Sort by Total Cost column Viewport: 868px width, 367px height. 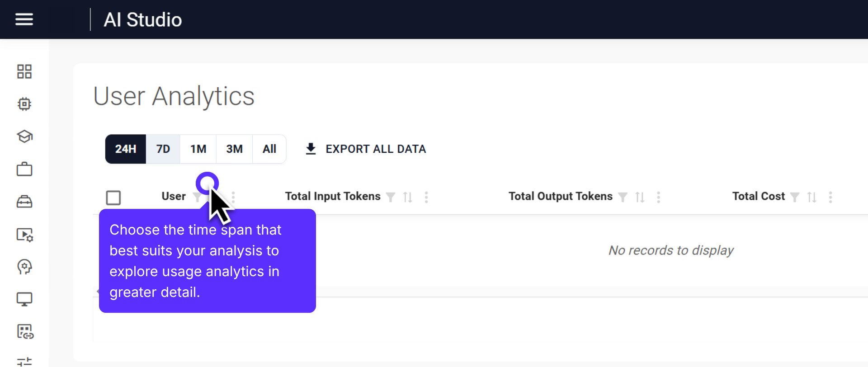click(812, 197)
